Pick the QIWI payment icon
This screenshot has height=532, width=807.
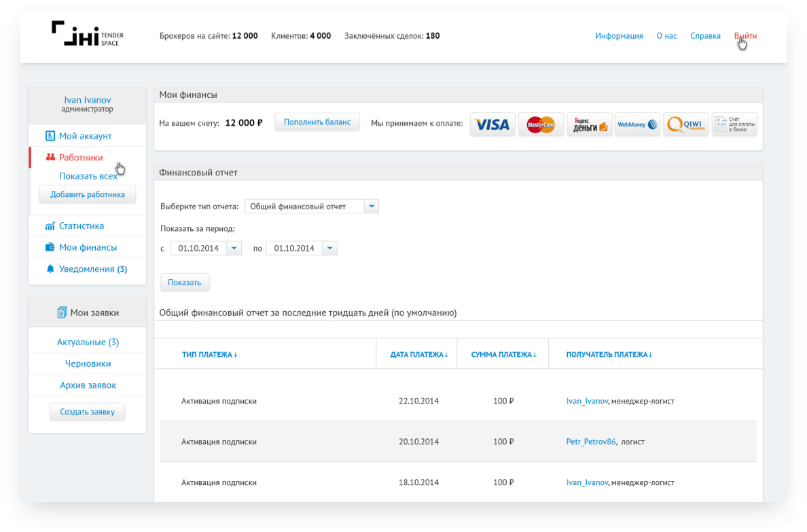(685, 124)
